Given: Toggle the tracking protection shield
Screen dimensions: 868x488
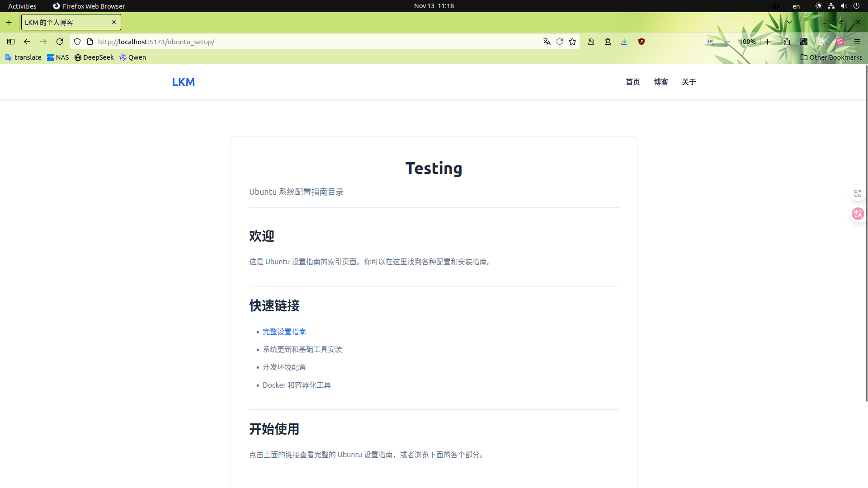Looking at the screenshot, I should point(77,42).
